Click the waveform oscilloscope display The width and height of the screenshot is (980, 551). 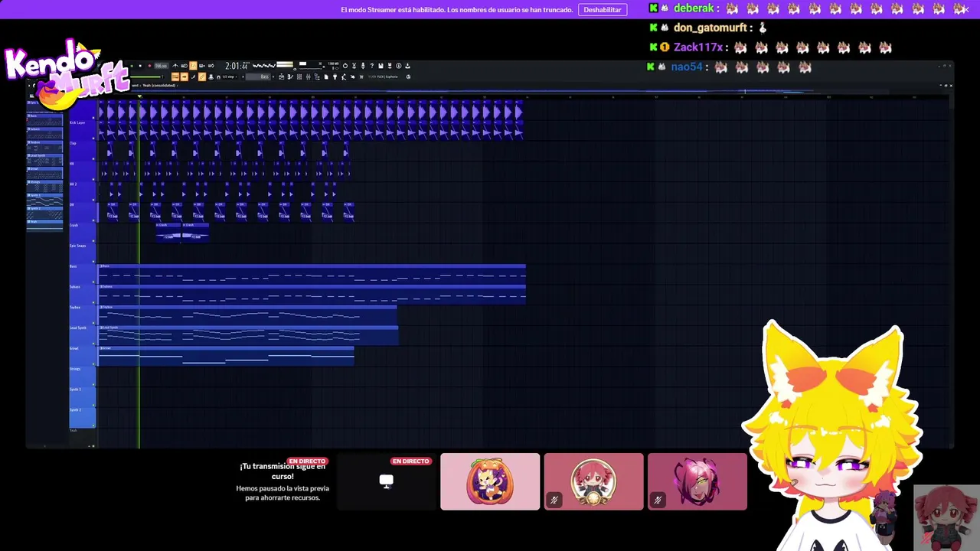click(264, 65)
